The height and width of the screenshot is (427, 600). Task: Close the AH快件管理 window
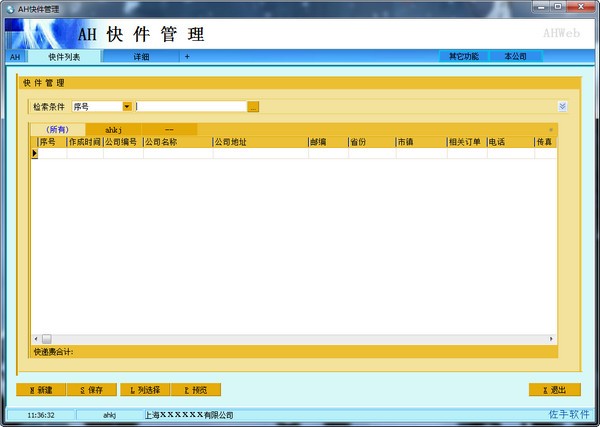tap(580, 7)
